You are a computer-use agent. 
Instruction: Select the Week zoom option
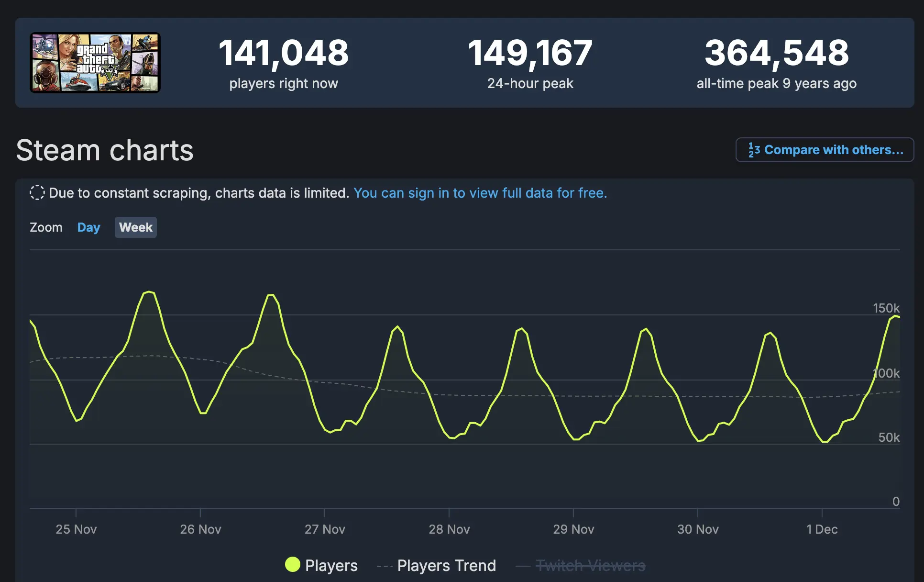[136, 227]
